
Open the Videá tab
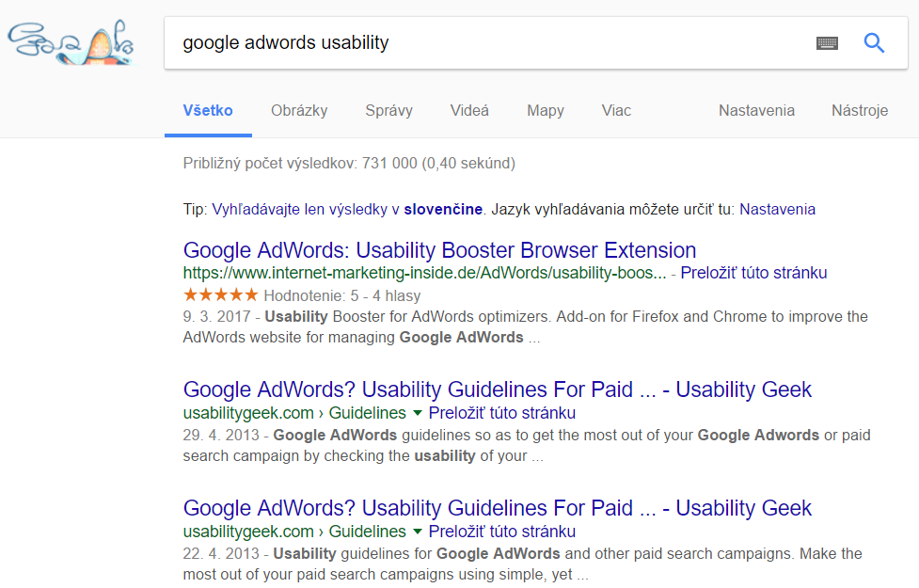coord(468,110)
